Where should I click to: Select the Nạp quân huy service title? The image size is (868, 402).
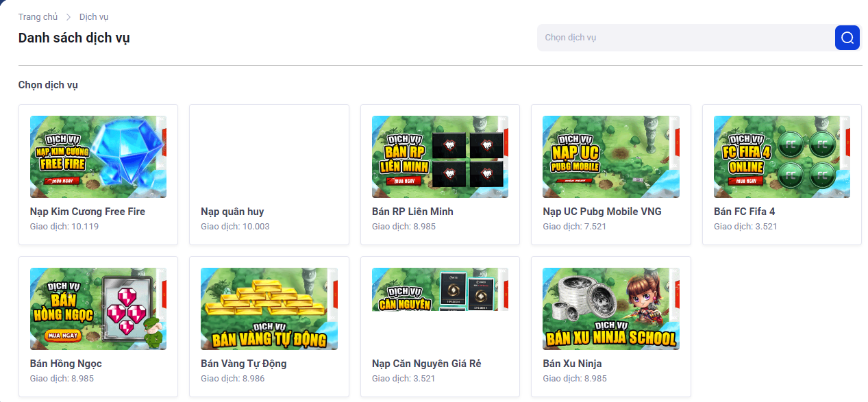pos(232,212)
